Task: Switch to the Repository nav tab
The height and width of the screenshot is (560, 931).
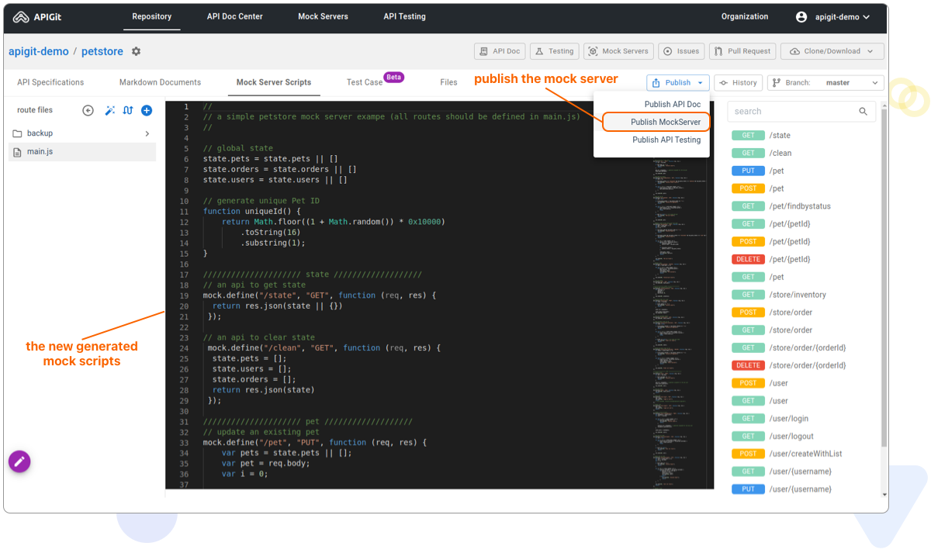Action: click(x=152, y=16)
